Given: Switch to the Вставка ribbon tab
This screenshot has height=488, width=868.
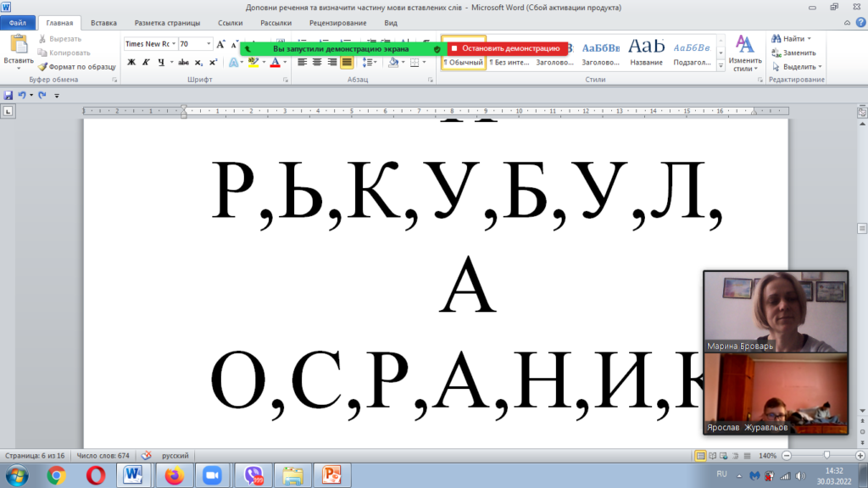Looking at the screenshot, I should pyautogui.click(x=103, y=24).
